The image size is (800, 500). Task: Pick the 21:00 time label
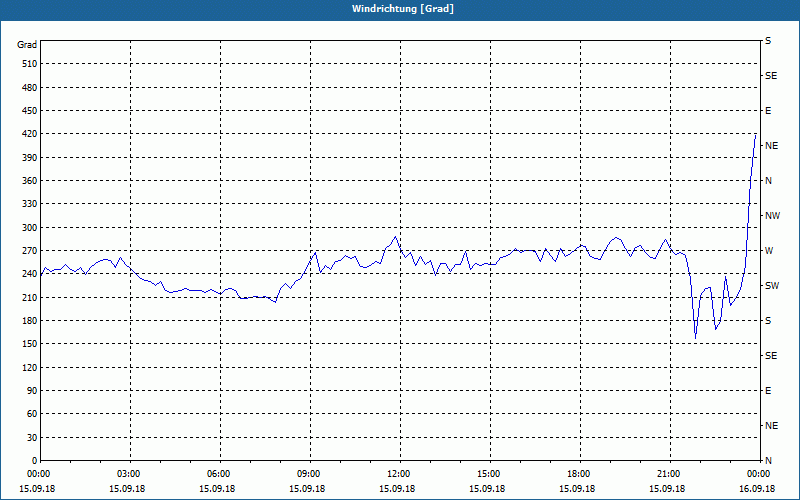(667, 474)
